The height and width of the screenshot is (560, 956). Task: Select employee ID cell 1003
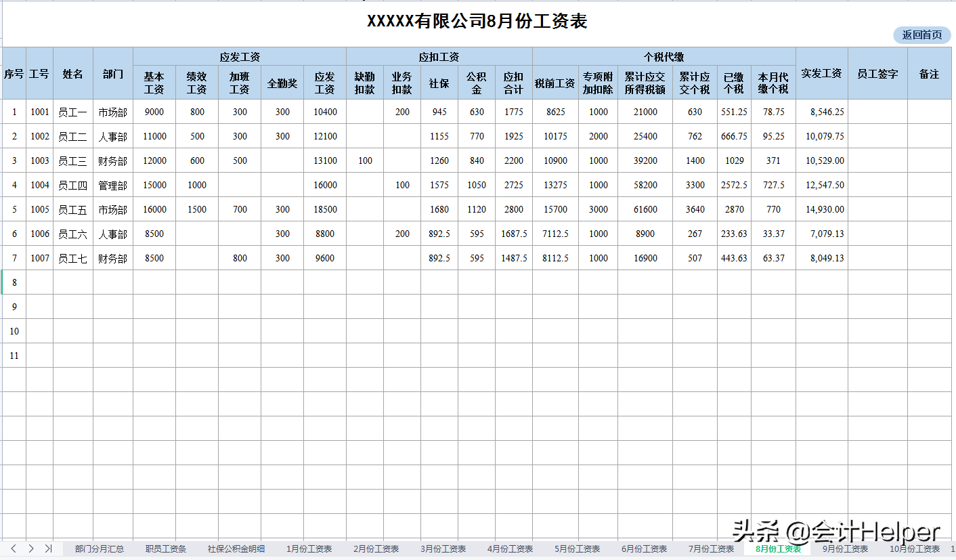click(x=40, y=160)
